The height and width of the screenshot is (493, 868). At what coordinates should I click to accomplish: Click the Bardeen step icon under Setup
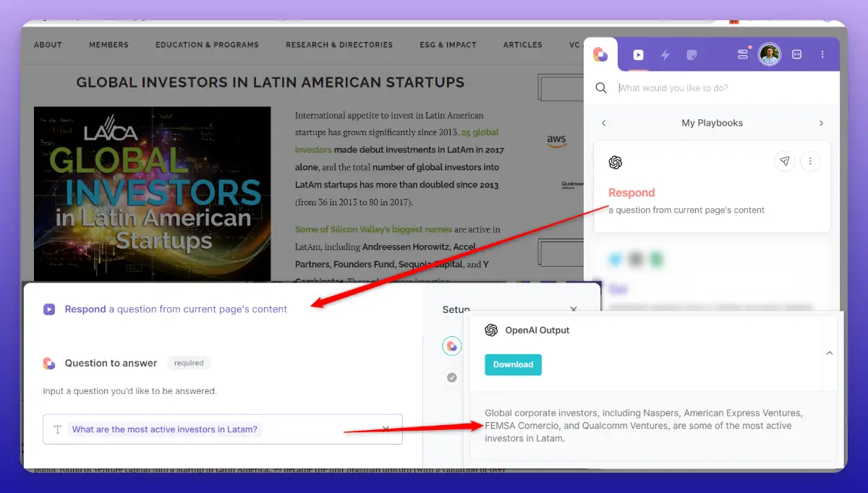452,346
